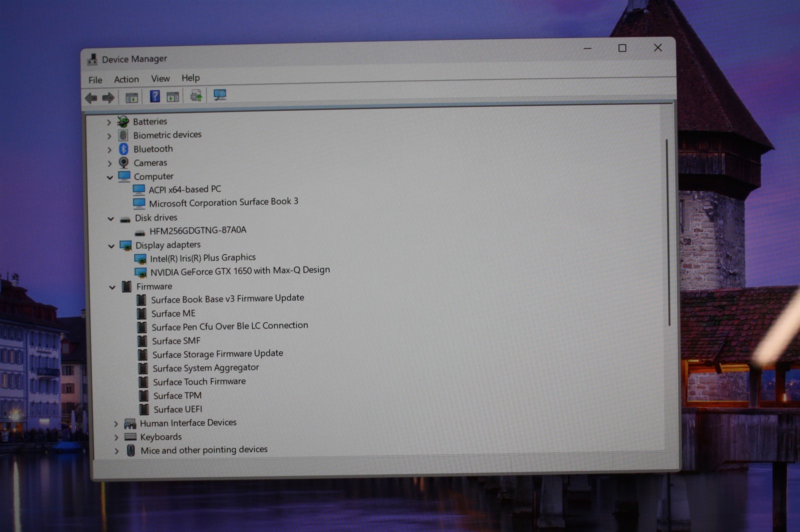Select Microsoft Corporation Surface Book 3 entry
The image size is (800, 532).
tap(224, 202)
